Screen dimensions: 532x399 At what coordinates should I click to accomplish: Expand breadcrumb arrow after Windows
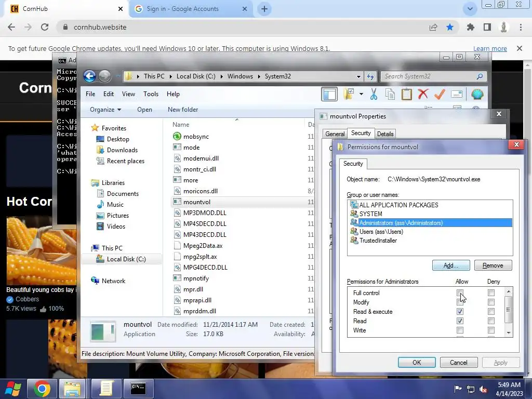coord(259,77)
